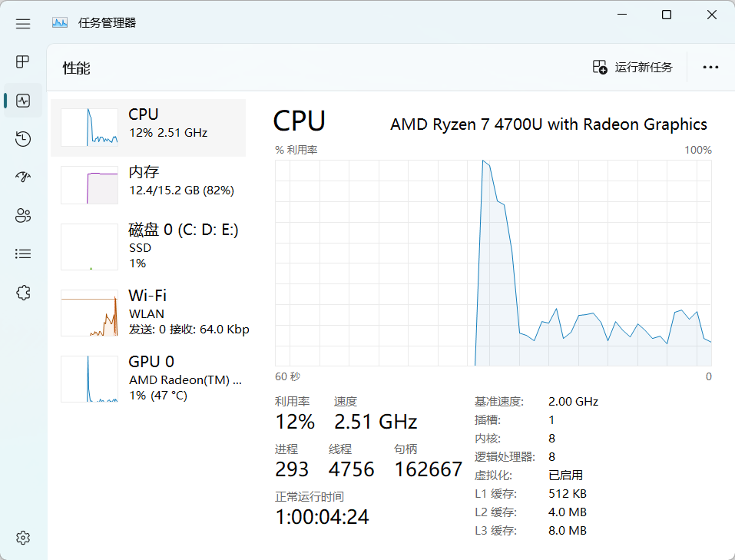This screenshot has height=560, width=735.
Task: Open the Services puzzle icon page
Action: tap(23, 293)
